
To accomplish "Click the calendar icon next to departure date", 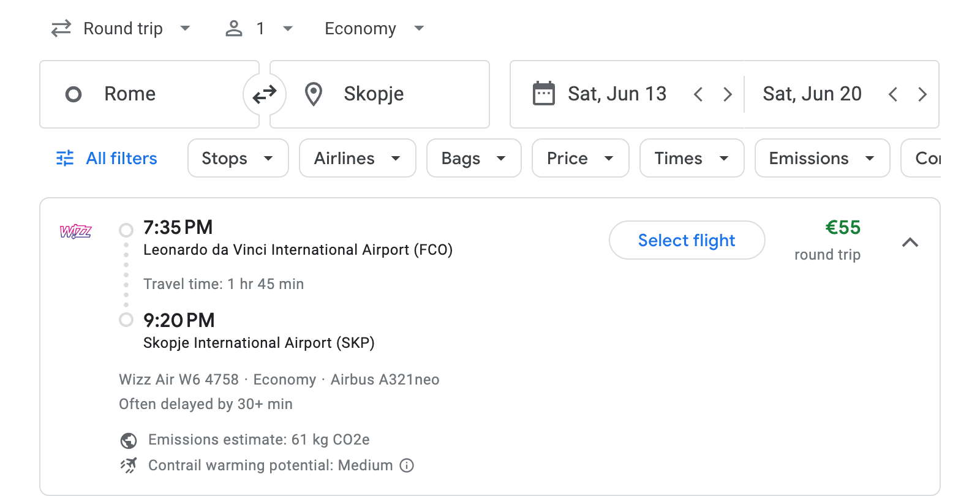I will [x=543, y=93].
